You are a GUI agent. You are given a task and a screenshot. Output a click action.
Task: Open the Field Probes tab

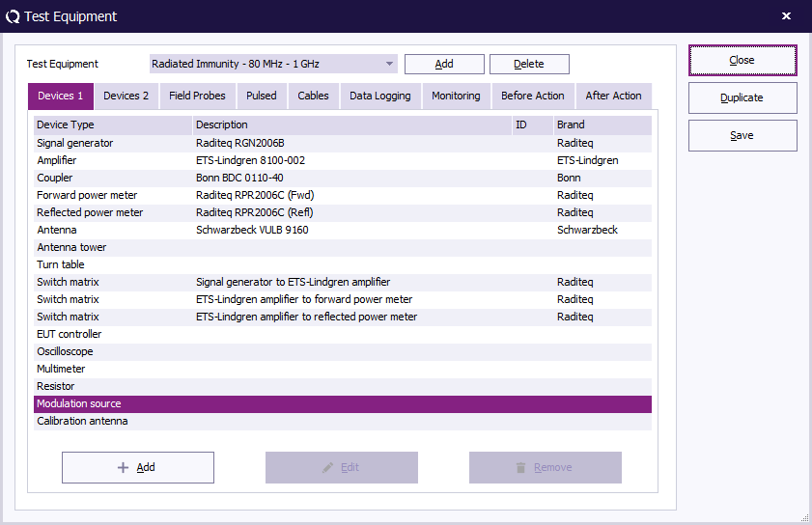pyautogui.click(x=197, y=96)
